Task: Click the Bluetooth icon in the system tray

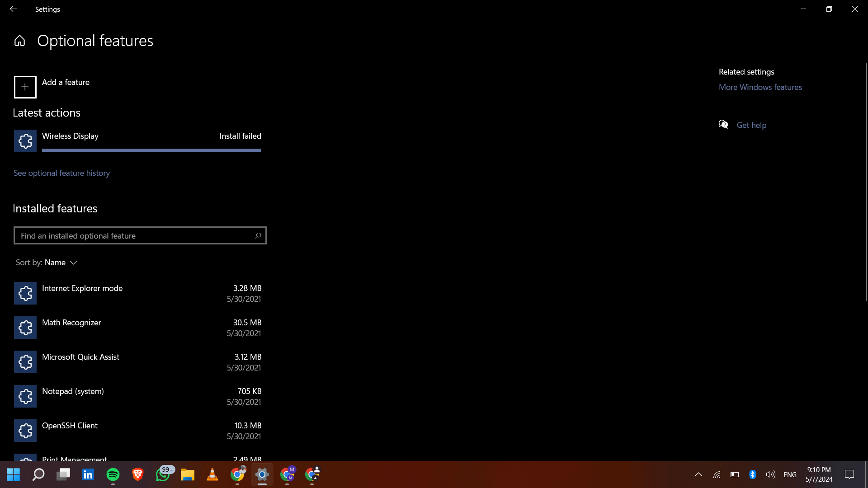Action: point(752,474)
